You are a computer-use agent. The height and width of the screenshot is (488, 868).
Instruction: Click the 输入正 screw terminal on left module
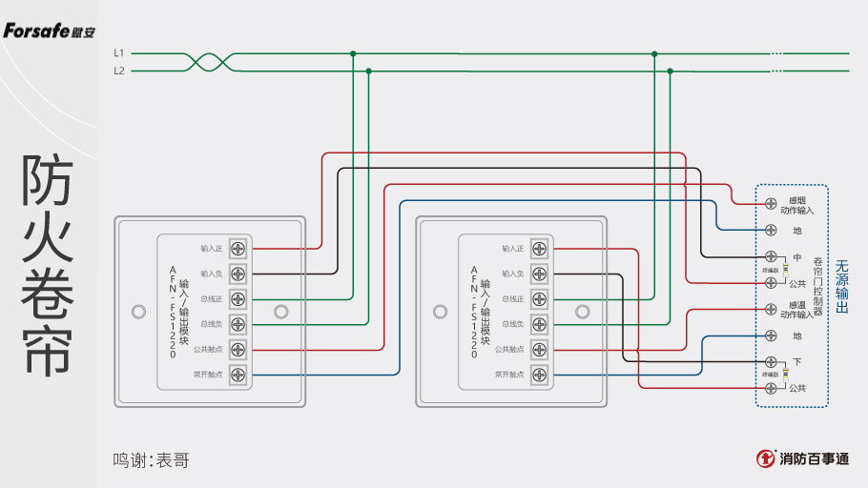[x=238, y=249]
